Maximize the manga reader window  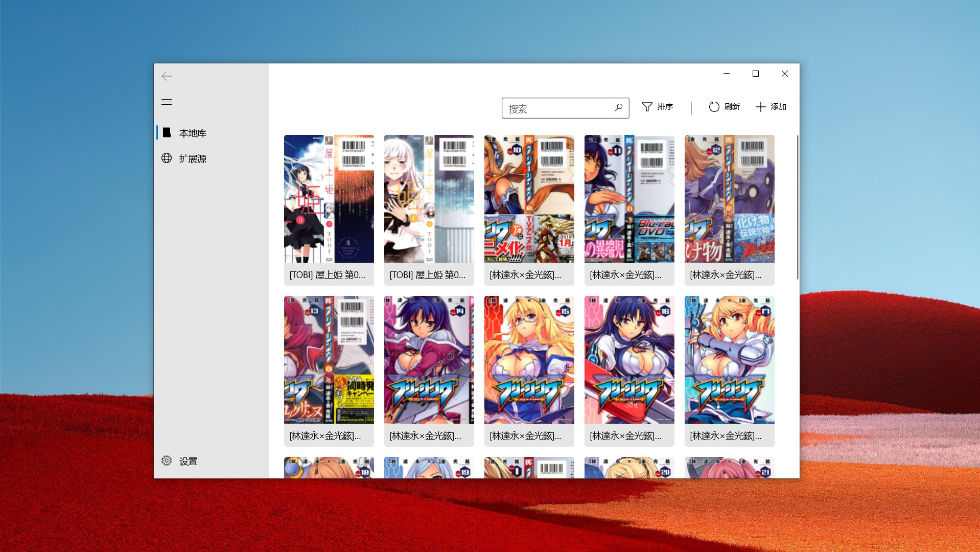(x=756, y=74)
